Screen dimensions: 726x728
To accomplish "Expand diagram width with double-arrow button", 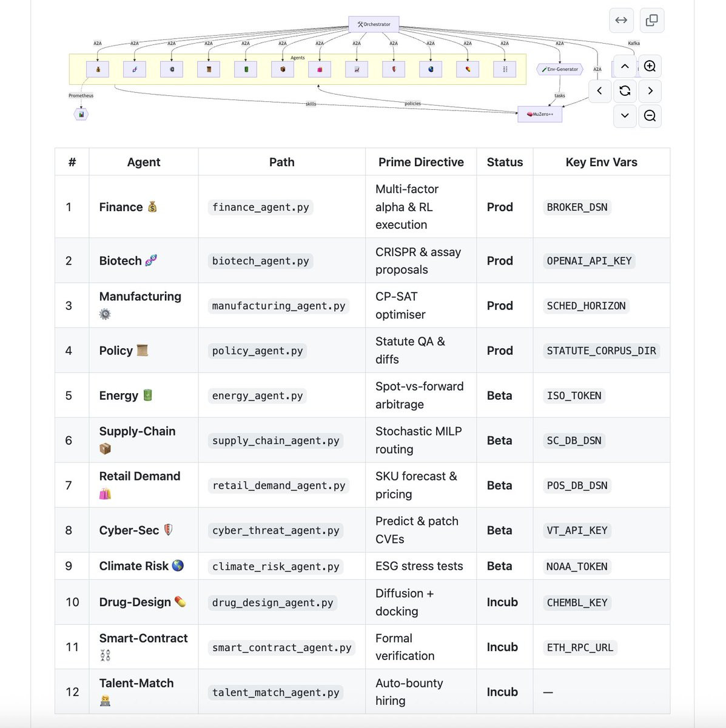I will (621, 21).
